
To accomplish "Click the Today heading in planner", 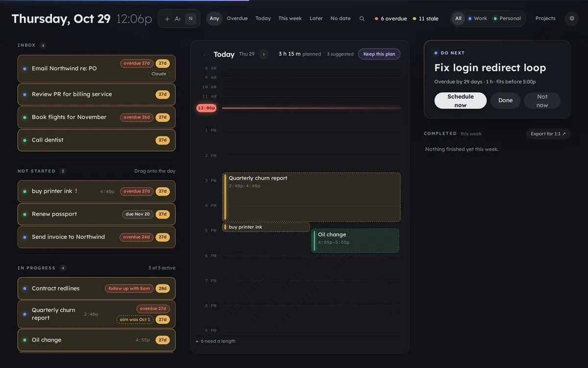I will [x=224, y=54].
